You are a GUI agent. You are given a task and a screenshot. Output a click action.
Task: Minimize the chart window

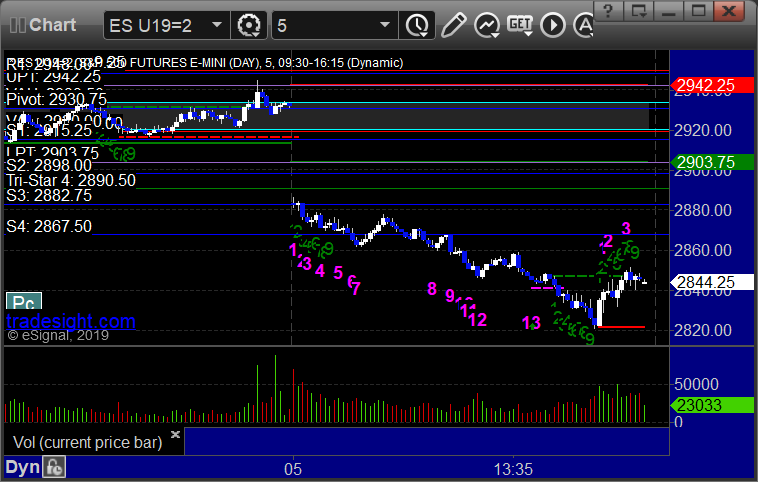coord(668,11)
